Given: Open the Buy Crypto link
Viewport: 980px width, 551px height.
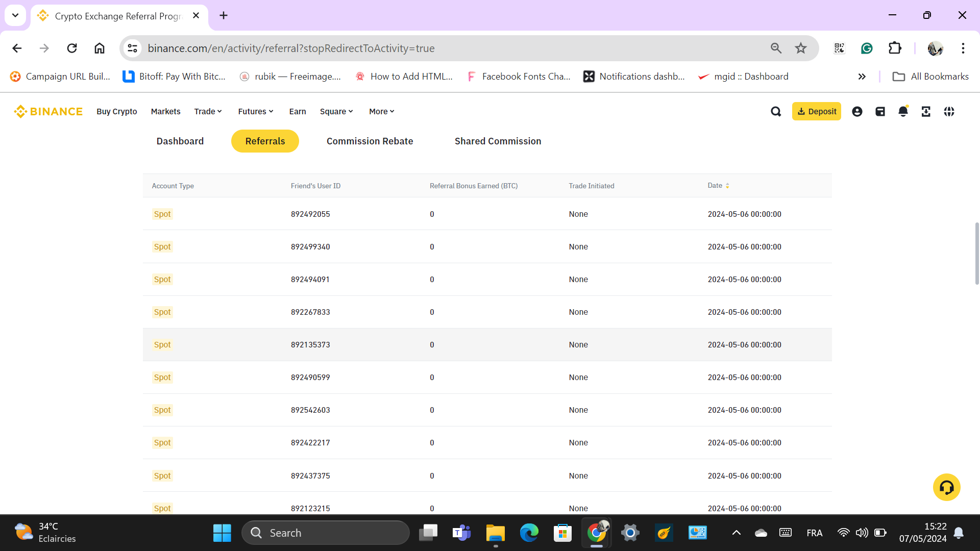Looking at the screenshot, I should point(116,111).
